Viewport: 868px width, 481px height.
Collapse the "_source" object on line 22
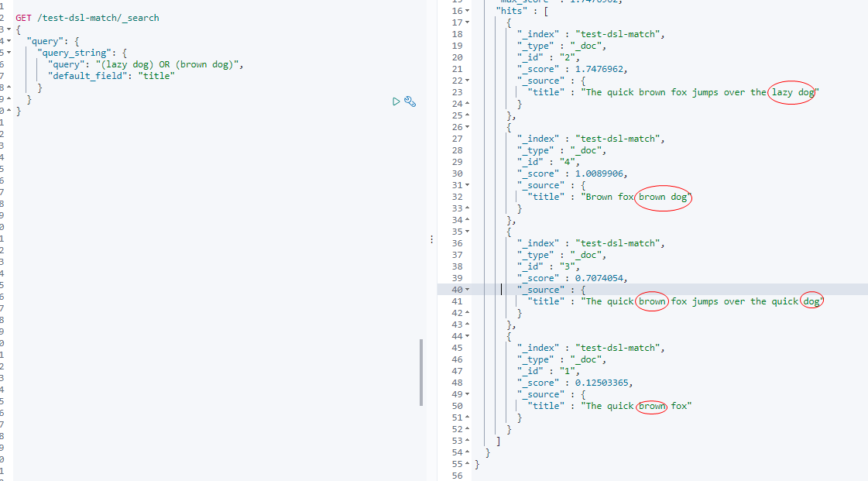(465, 80)
